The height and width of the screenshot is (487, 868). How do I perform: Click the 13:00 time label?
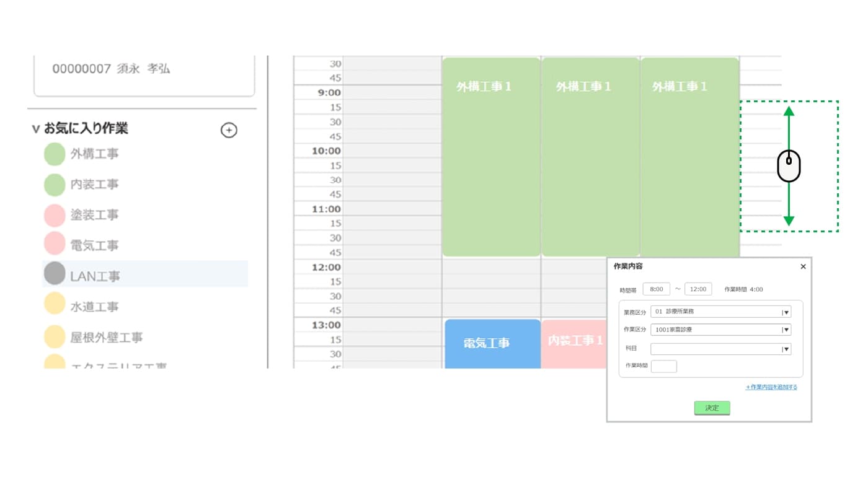tap(325, 325)
